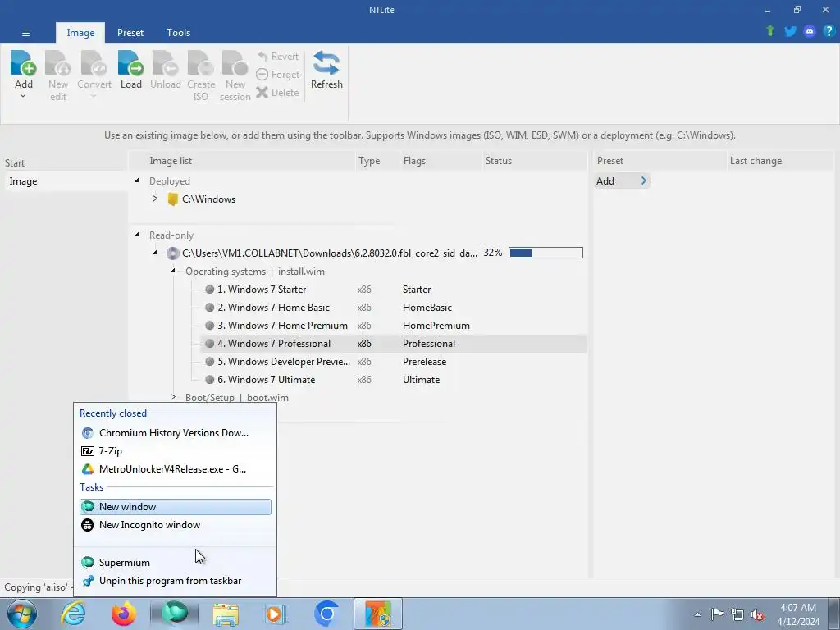This screenshot has width=840, height=630.
Task: Click the green update arrow icon
Action: [x=770, y=31]
